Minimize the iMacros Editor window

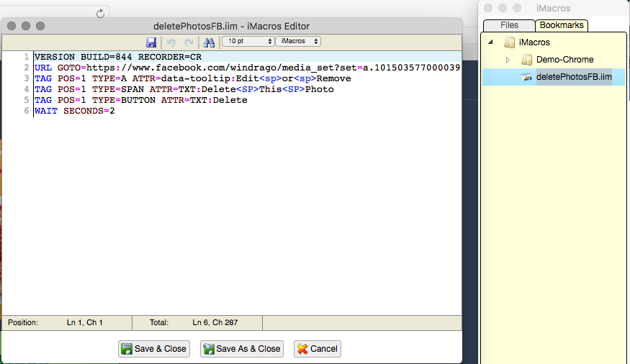click(x=26, y=26)
